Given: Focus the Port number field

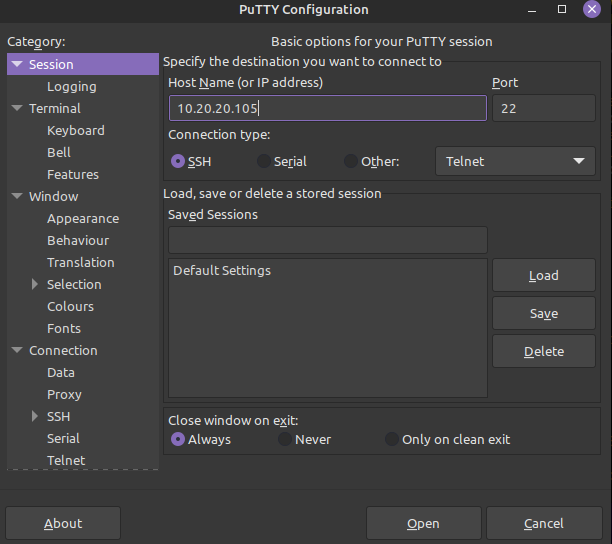Looking at the screenshot, I should [x=544, y=108].
